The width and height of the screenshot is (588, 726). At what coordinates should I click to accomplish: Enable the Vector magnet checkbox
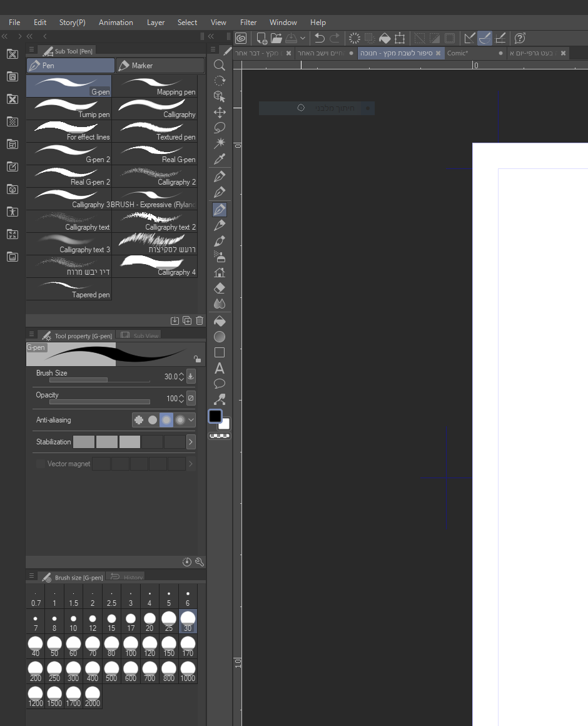point(41,464)
